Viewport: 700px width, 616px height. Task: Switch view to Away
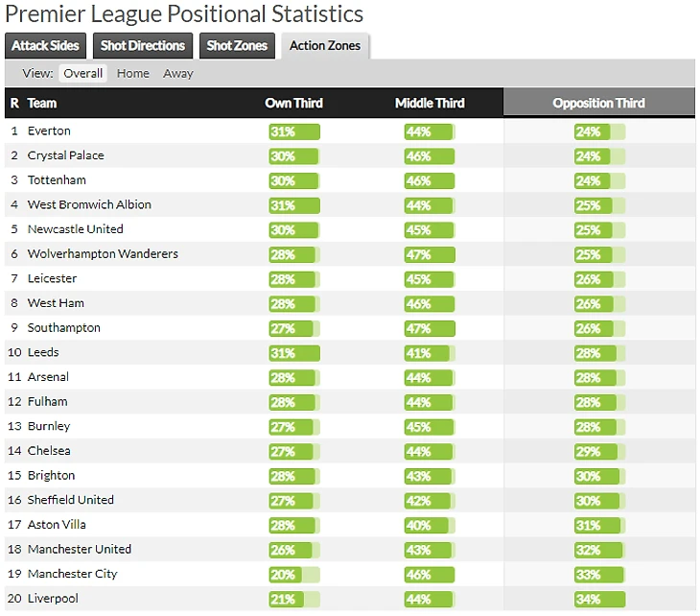pyautogui.click(x=178, y=73)
